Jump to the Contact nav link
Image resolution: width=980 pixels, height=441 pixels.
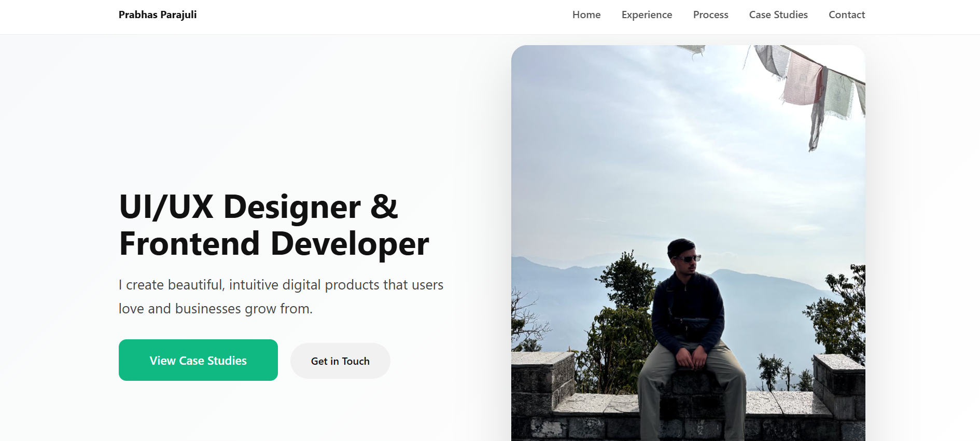coord(847,15)
